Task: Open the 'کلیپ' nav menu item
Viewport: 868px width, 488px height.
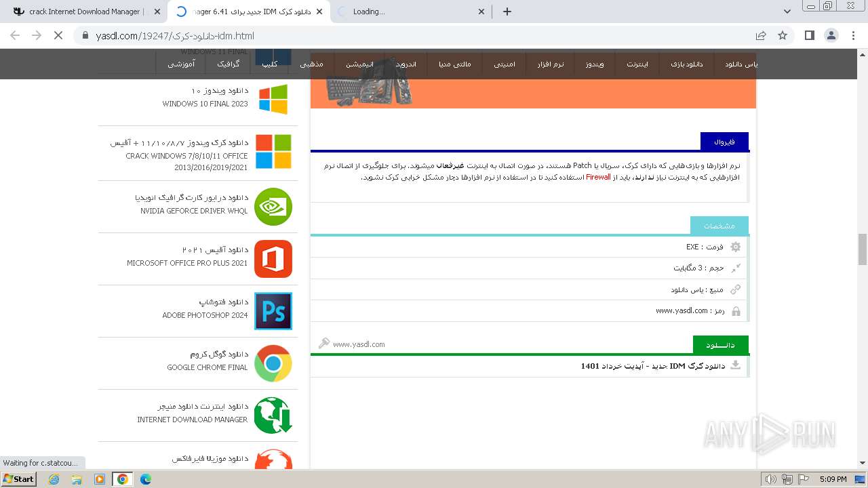Action: tap(270, 64)
